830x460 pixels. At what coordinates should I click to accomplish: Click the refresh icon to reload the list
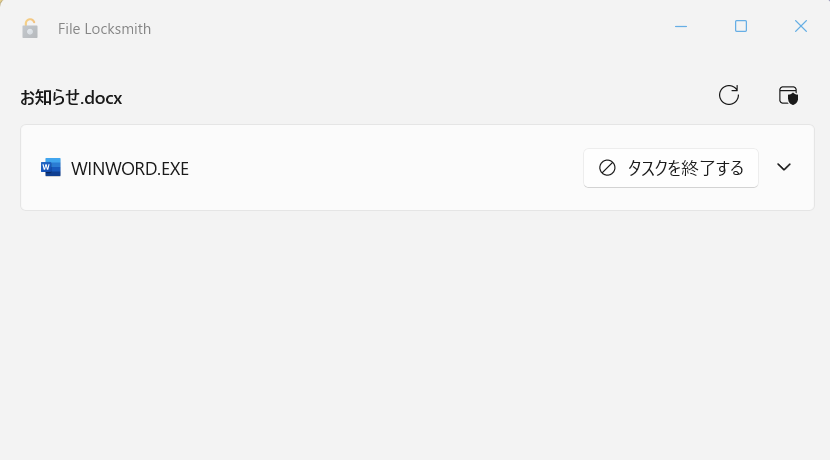pos(729,95)
